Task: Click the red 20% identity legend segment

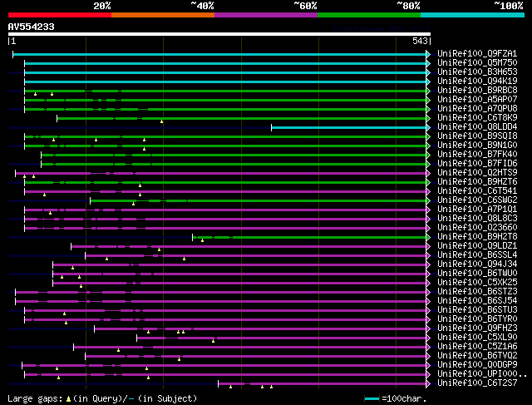Action: point(60,15)
